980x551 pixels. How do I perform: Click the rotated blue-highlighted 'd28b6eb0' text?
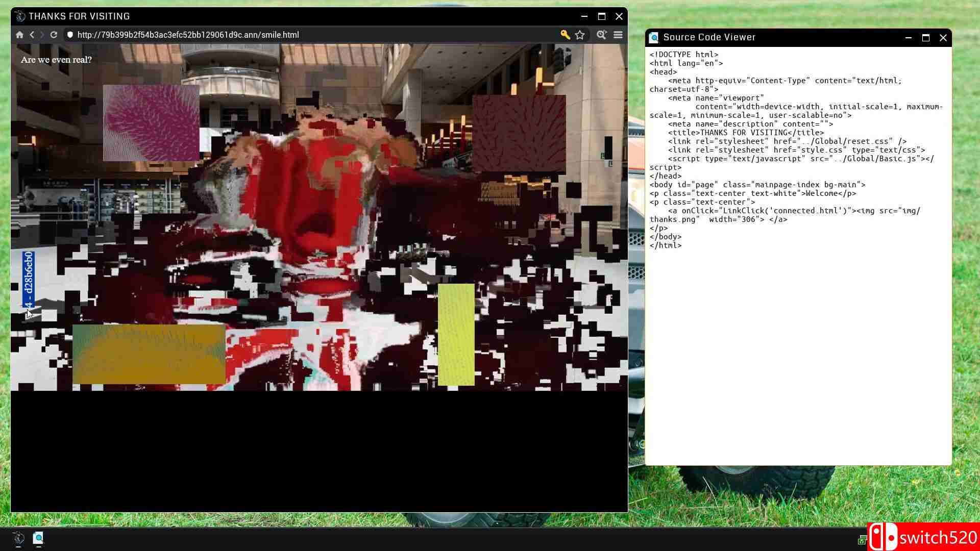coord(29,280)
